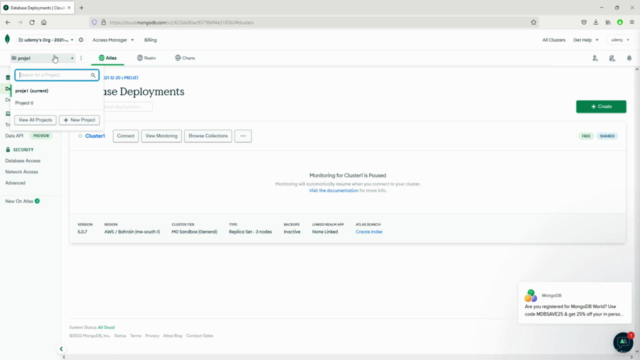
Task: Switch to the Atlas tab
Action: (108, 58)
